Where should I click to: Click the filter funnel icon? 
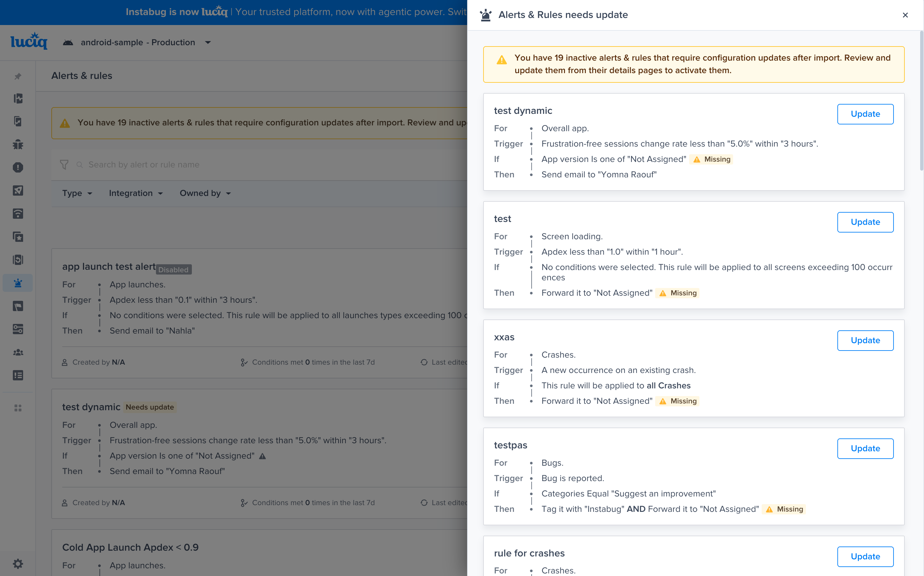pos(64,165)
